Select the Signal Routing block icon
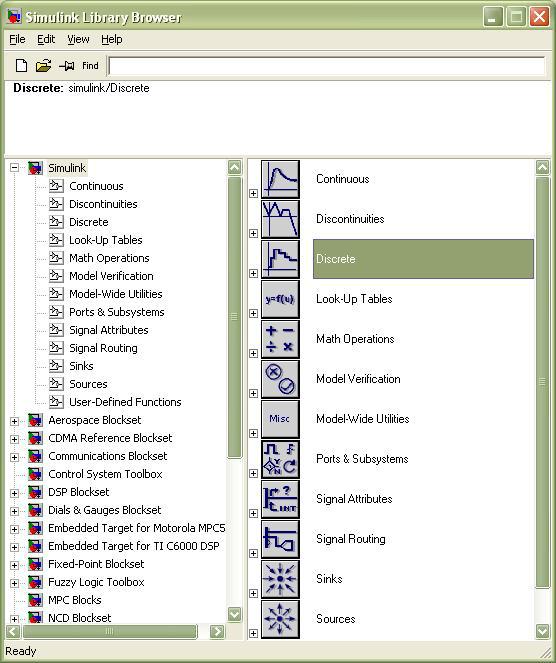556x663 pixels. tap(280, 539)
